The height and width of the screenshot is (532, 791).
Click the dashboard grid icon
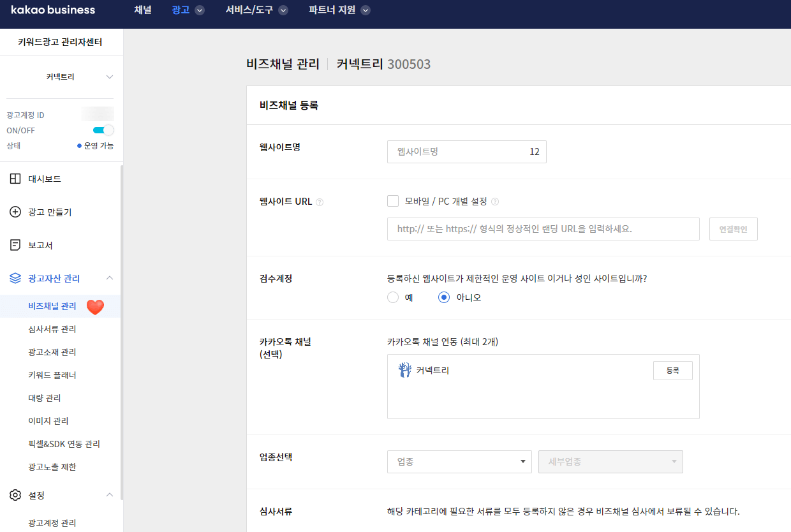click(16, 179)
